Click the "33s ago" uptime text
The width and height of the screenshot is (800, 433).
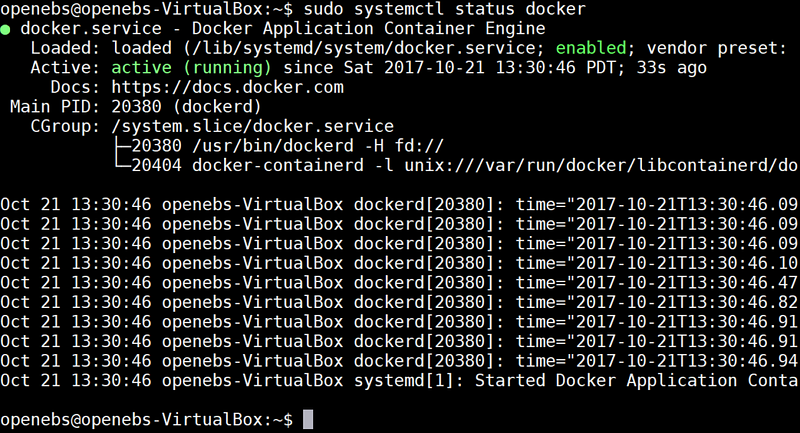[x=672, y=68]
